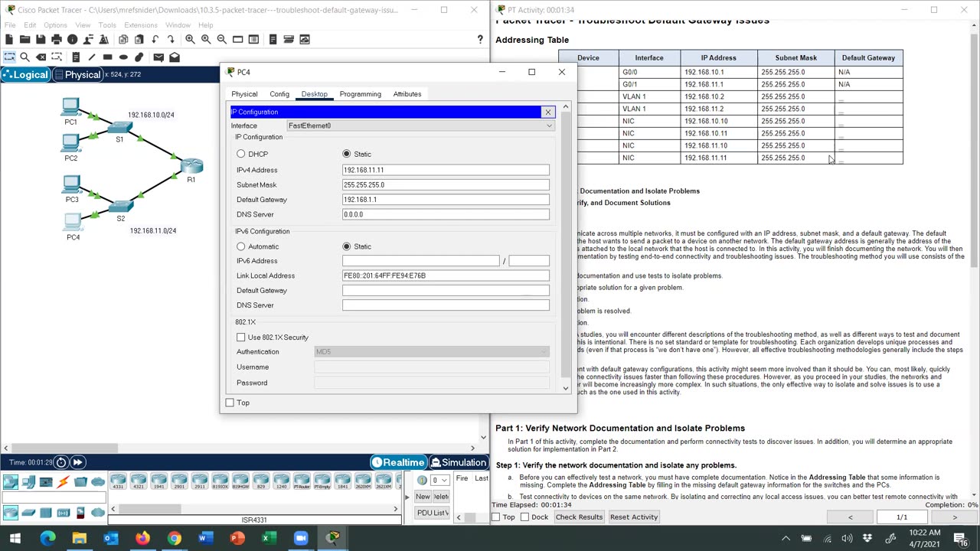
Task: Click the Open file folder icon
Action: pos(25,39)
